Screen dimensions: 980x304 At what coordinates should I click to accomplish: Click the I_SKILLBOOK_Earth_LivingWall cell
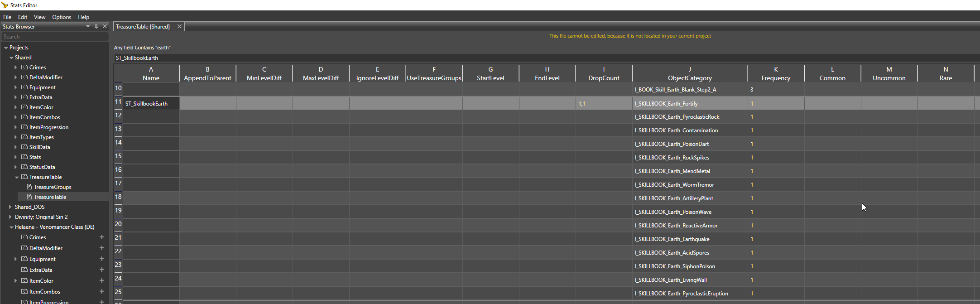point(690,280)
